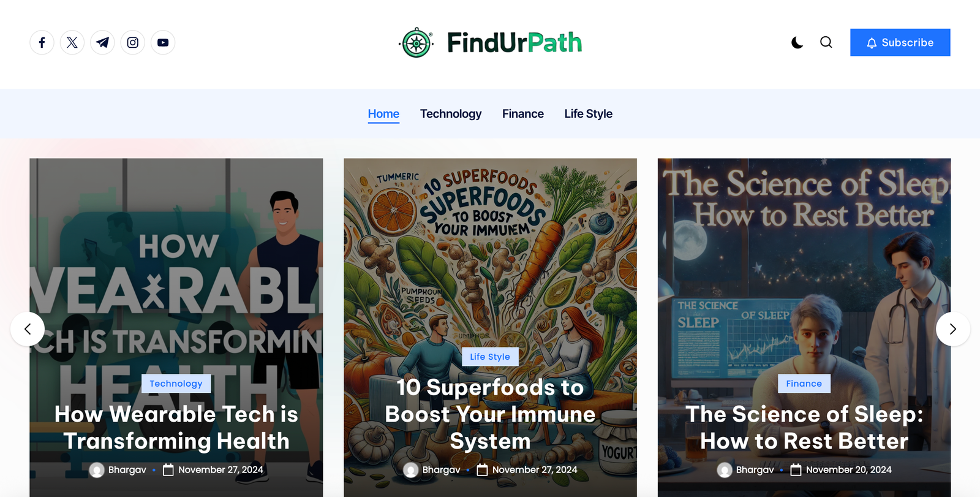Navigate to the Finance section

522,114
